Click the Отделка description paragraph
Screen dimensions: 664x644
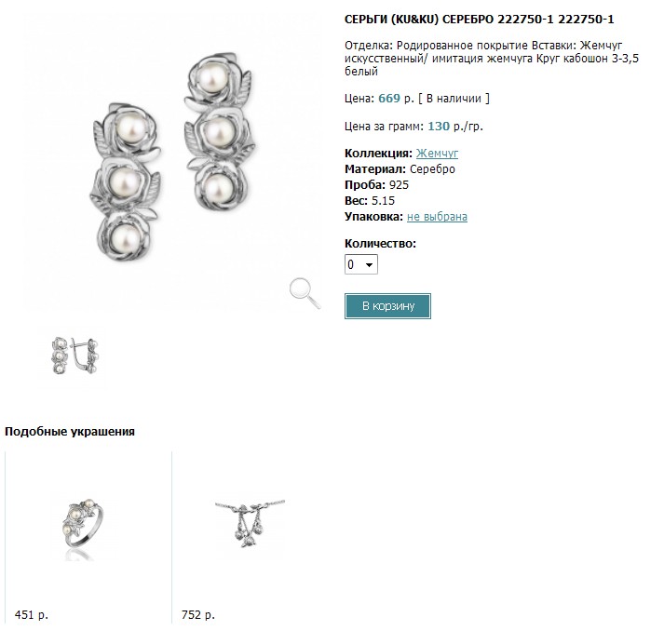pyautogui.click(x=492, y=59)
